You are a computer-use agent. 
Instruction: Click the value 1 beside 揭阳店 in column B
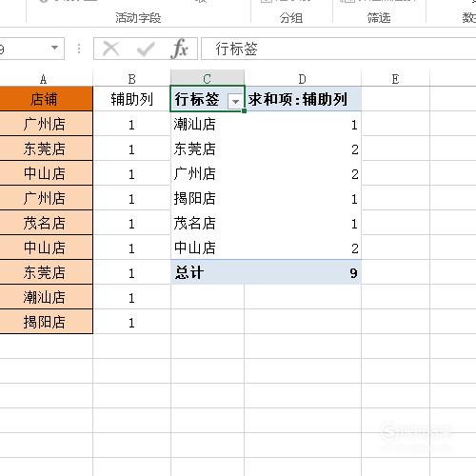coord(131,323)
